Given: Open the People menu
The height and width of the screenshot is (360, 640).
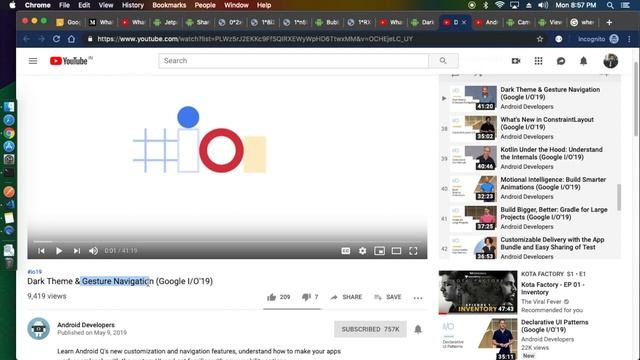Looking at the screenshot, I should pos(205,5).
